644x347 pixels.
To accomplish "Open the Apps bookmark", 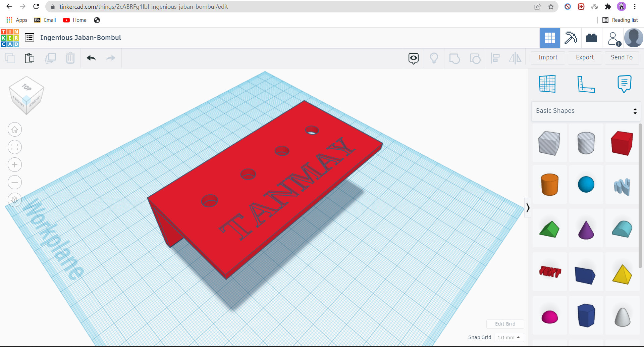I will pyautogui.click(x=17, y=20).
